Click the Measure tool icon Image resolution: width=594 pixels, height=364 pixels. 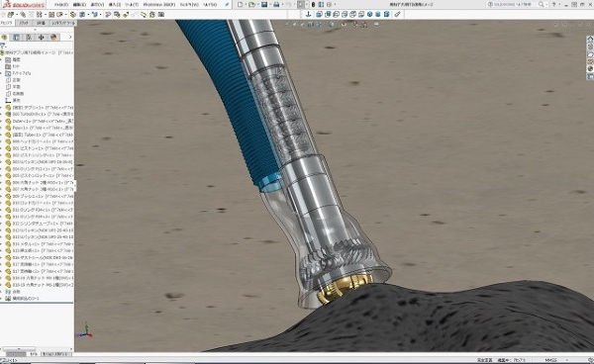[x=397, y=15]
